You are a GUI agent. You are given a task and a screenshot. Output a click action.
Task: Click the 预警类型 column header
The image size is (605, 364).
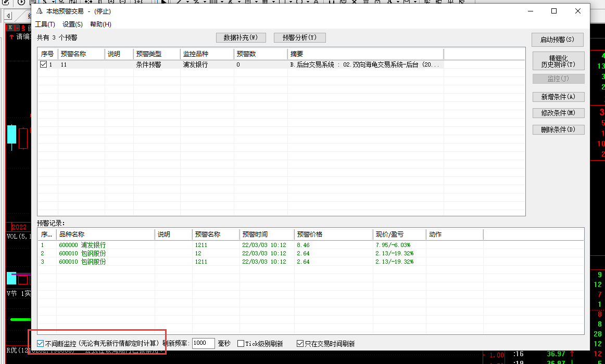point(157,54)
